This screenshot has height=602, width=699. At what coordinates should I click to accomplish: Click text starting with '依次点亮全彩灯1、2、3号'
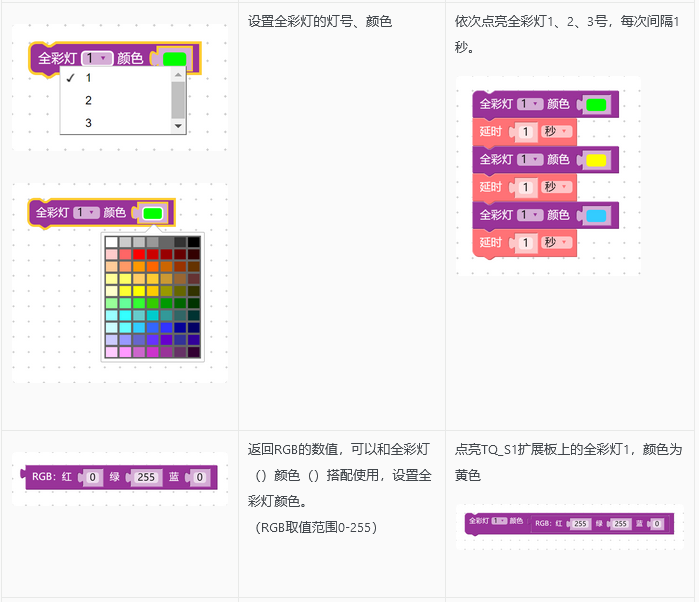(567, 34)
